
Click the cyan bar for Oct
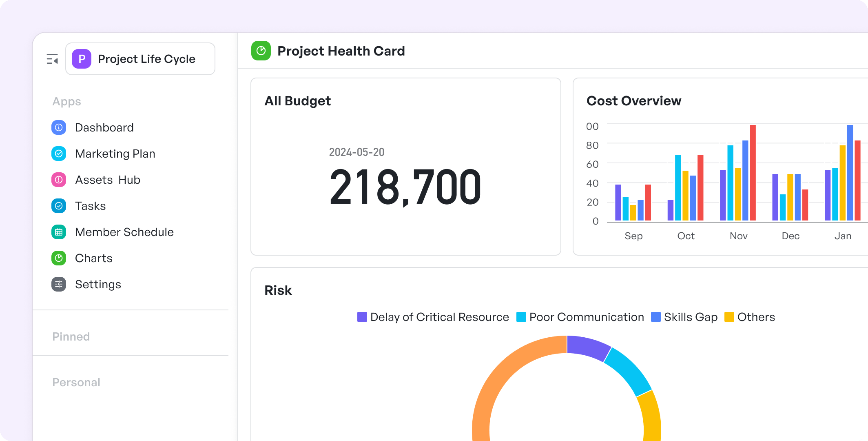coord(678,188)
